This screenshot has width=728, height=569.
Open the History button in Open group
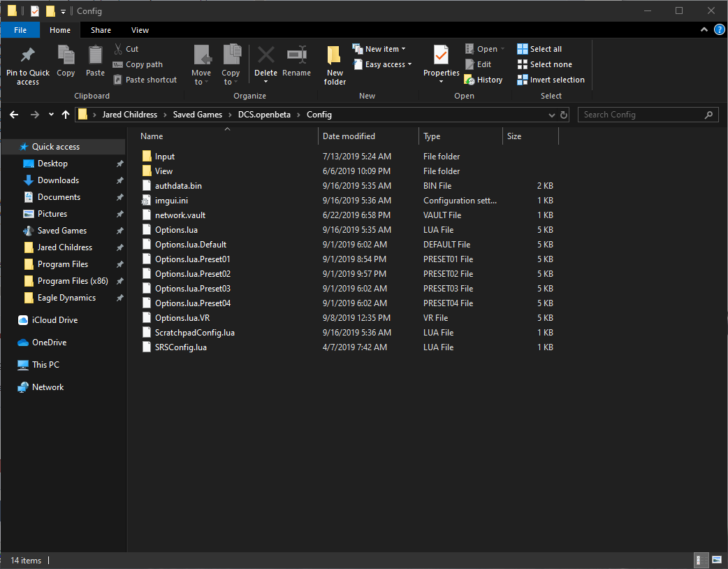[x=483, y=80]
